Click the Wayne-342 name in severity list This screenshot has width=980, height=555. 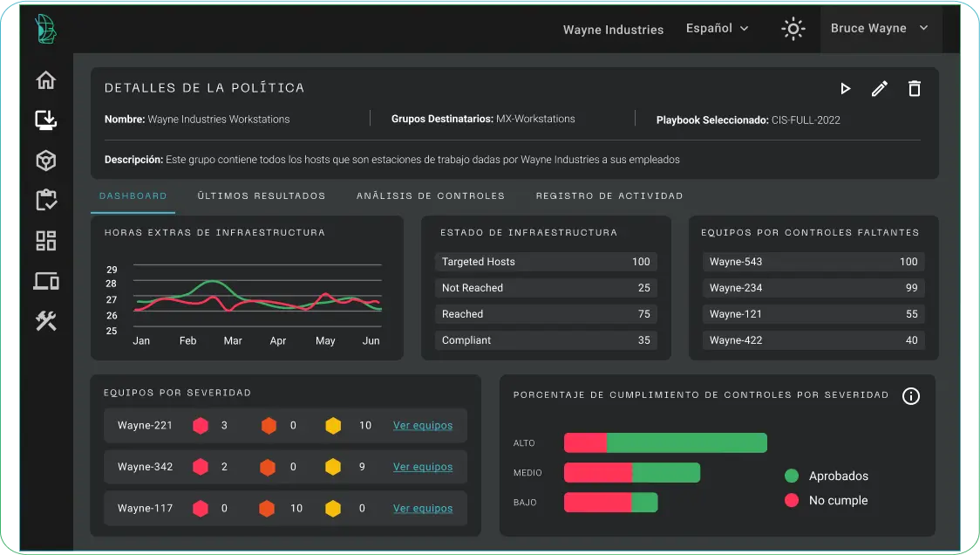point(145,467)
